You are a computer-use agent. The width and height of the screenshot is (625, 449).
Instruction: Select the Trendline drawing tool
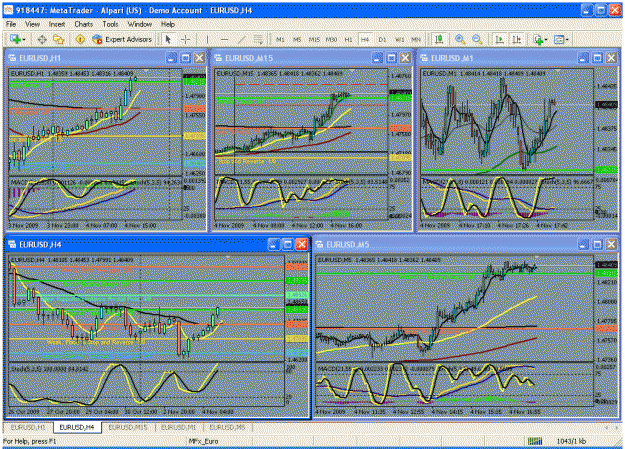tap(242, 39)
